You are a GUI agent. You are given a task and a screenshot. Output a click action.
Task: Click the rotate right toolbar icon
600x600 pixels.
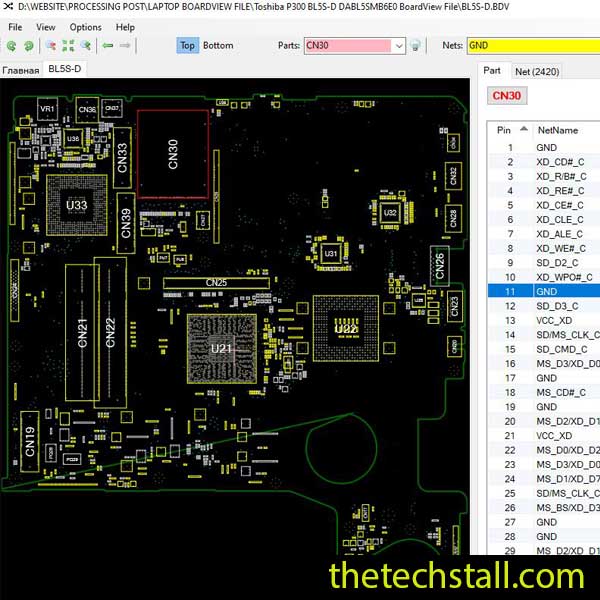[28, 46]
